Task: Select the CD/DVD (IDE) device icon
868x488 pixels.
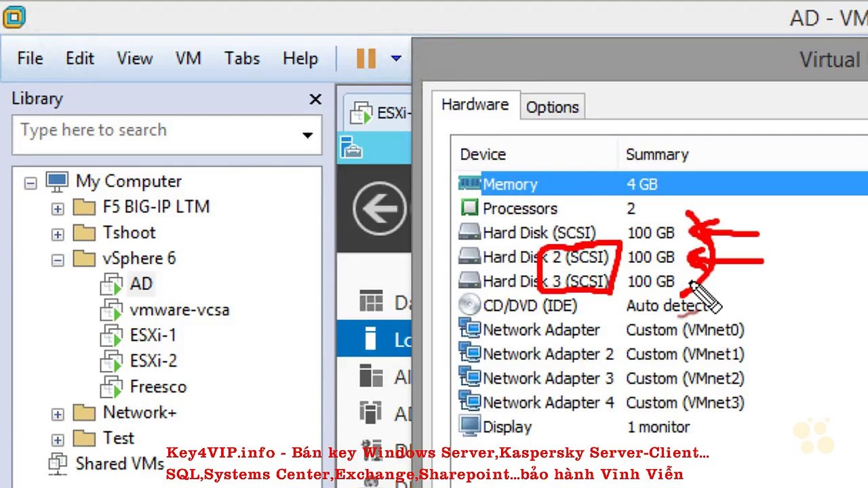Action: pos(469,304)
